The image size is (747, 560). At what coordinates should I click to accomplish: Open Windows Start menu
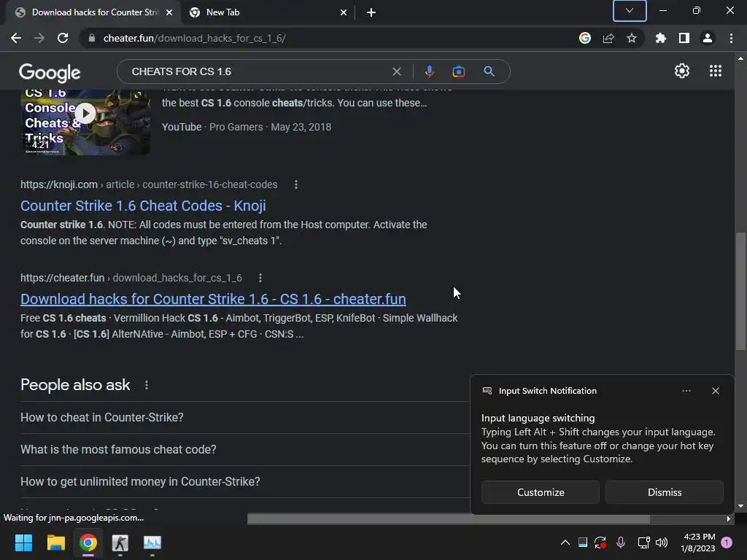click(x=23, y=542)
